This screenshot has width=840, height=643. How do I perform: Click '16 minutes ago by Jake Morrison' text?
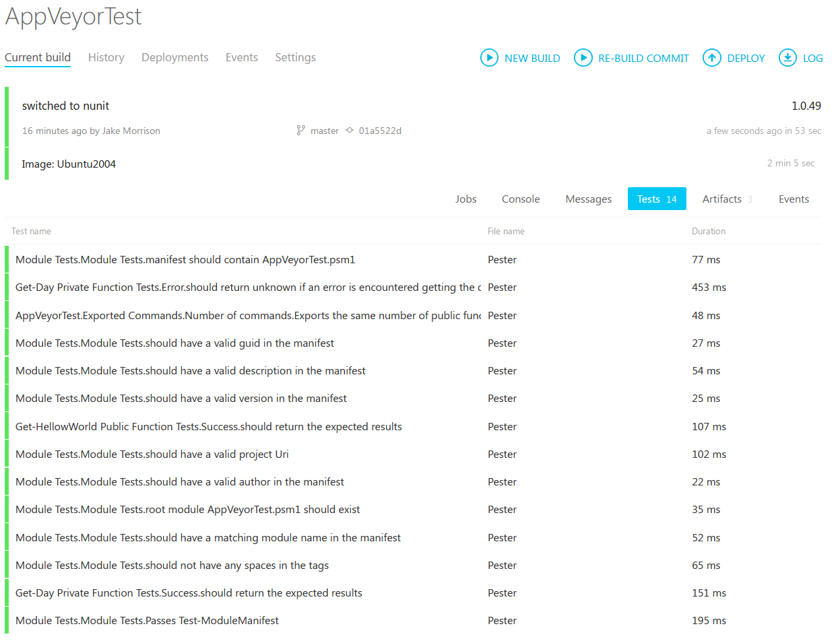(91, 131)
